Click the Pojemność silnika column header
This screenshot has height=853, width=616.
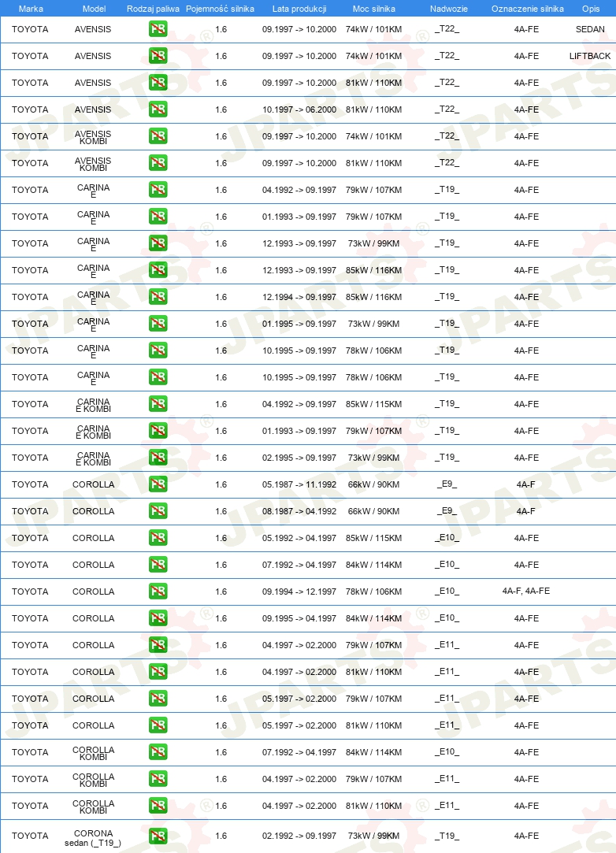(x=220, y=9)
